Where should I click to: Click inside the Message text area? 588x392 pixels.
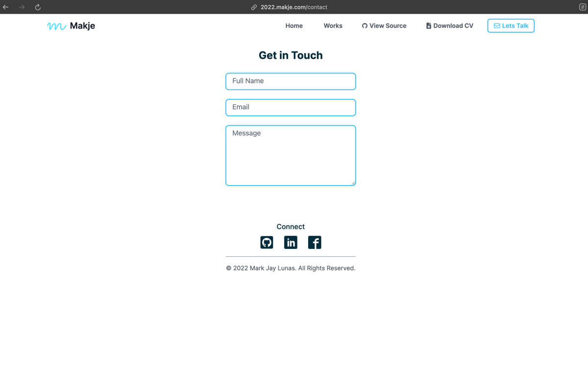pyautogui.click(x=291, y=155)
